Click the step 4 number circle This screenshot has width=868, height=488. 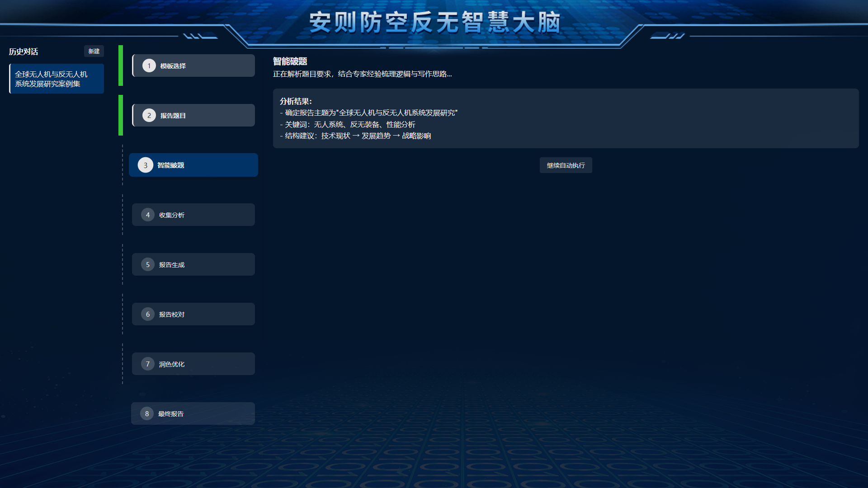coord(148,215)
